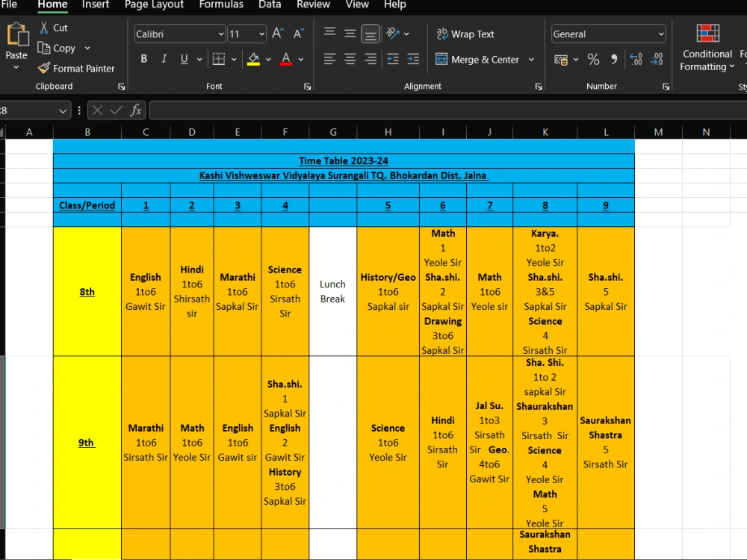Click Increase Decimal icon
The image size is (747, 560).
click(x=636, y=60)
